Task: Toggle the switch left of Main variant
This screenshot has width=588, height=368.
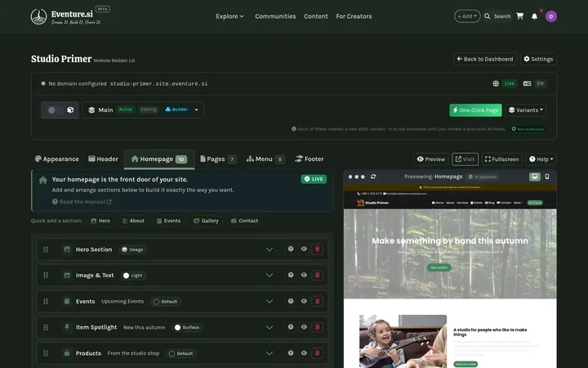Action: [60, 110]
